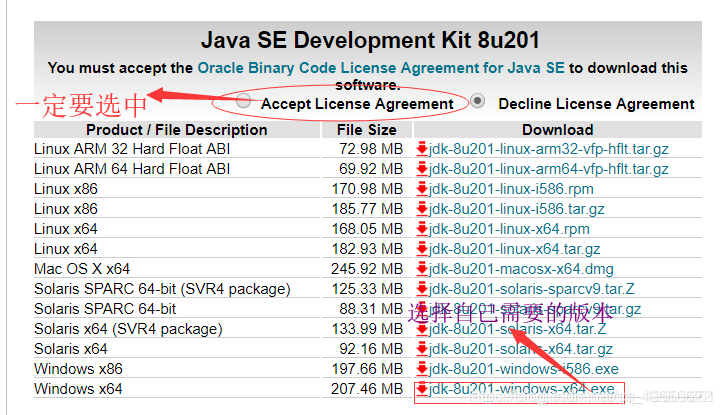Click the 185.77 MB file size cell
The height and width of the screenshot is (415, 722).
point(367,209)
